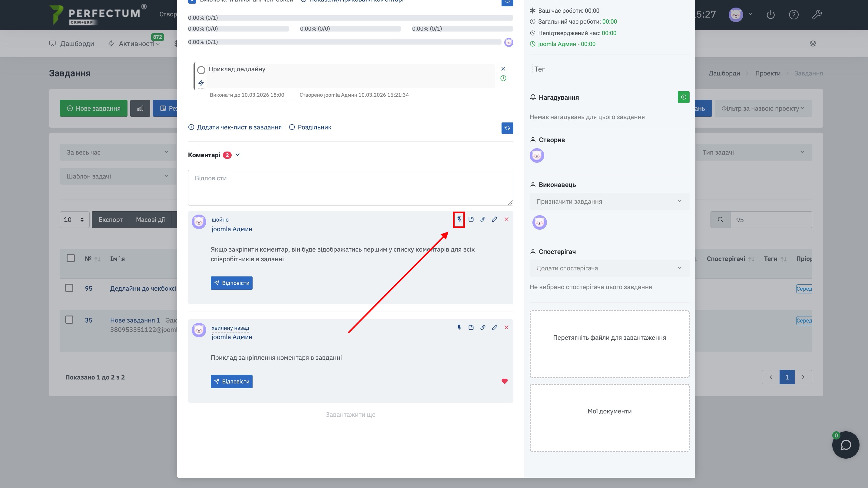Click the red heart on second comment
This screenshot has width=868, height=488.
point(505,381)
